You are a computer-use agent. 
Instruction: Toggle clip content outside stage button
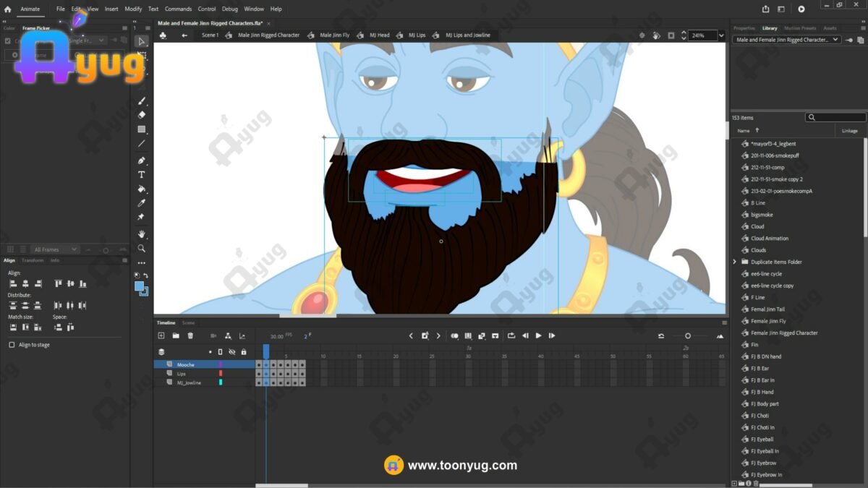671,35
